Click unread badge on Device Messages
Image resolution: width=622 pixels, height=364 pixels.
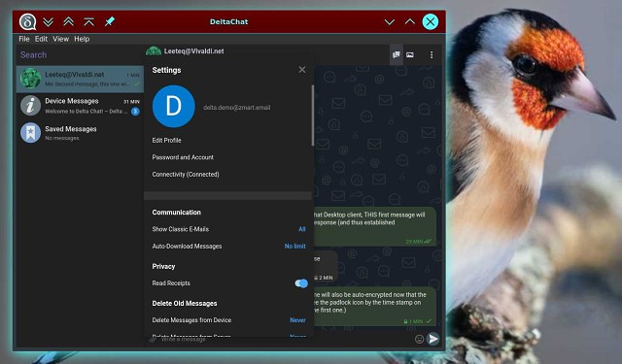(x=135, y=112)
